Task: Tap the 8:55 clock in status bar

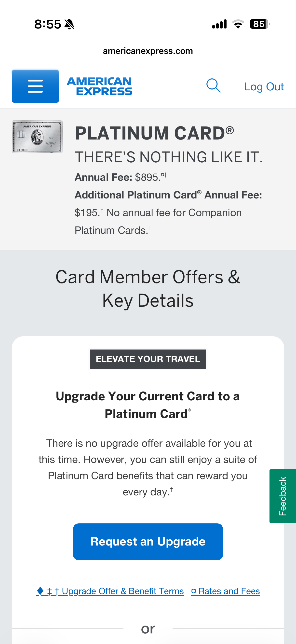Action: 47,24
